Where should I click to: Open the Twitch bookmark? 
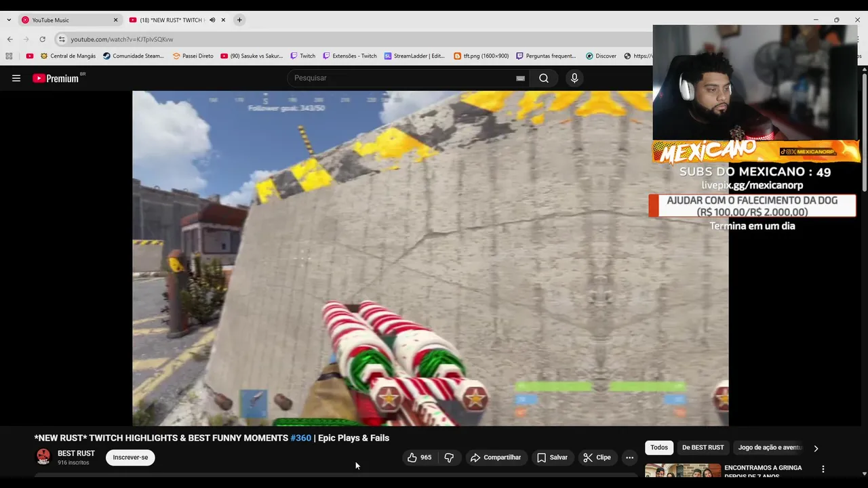click(x=302, y=56)
